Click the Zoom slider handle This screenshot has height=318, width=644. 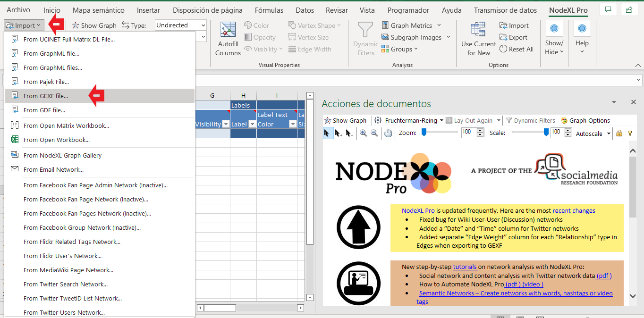tap(424, 133)
